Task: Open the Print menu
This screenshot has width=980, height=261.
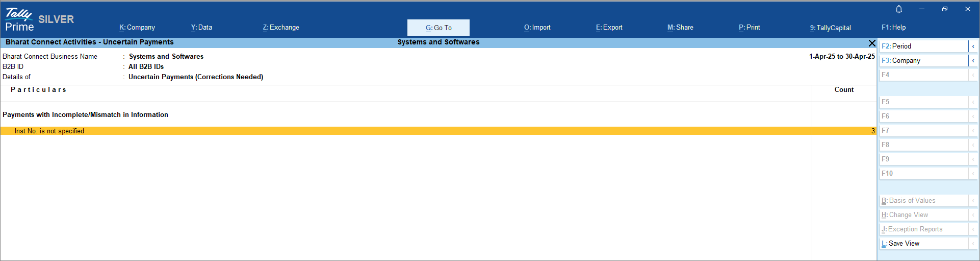Action: [749, 28]
